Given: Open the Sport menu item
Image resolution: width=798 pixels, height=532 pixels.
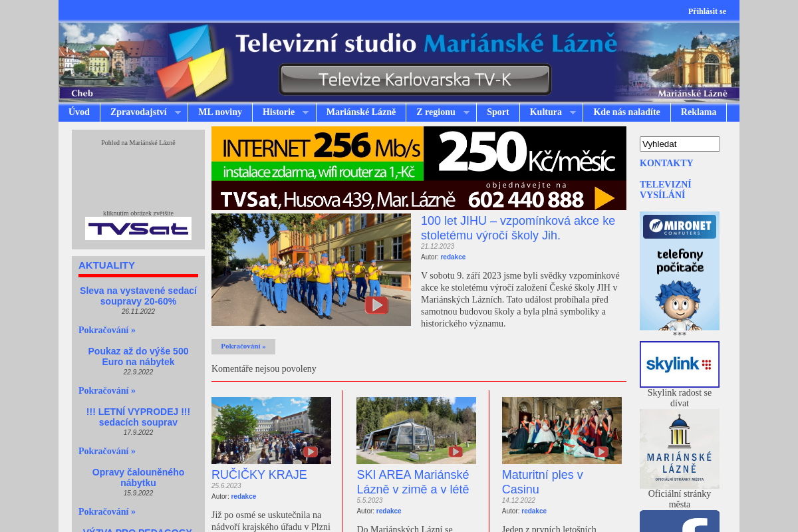Looking at the screenshot, I should 498,112.
